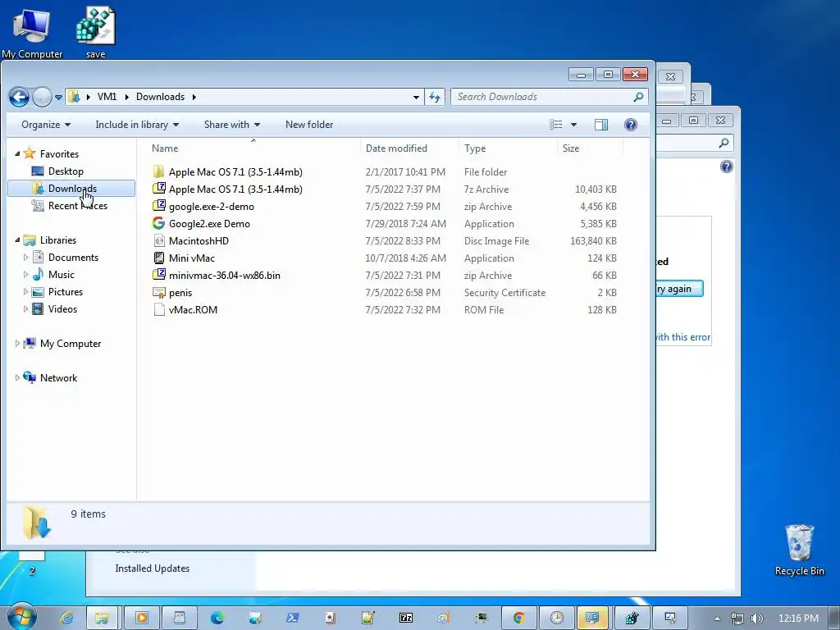The width and height of the screenshot is (840, 630).
Task: Expand the arrow after Downloads breadcrumb
Action: 194,97
